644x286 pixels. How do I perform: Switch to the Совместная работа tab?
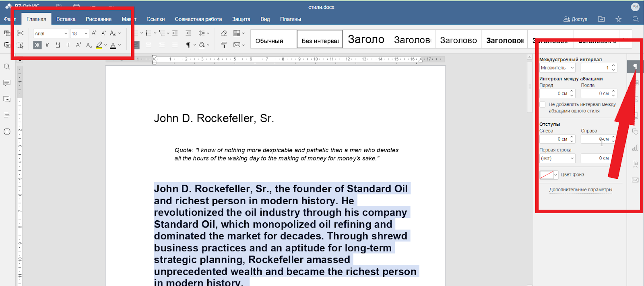click(x=198, y=19)
